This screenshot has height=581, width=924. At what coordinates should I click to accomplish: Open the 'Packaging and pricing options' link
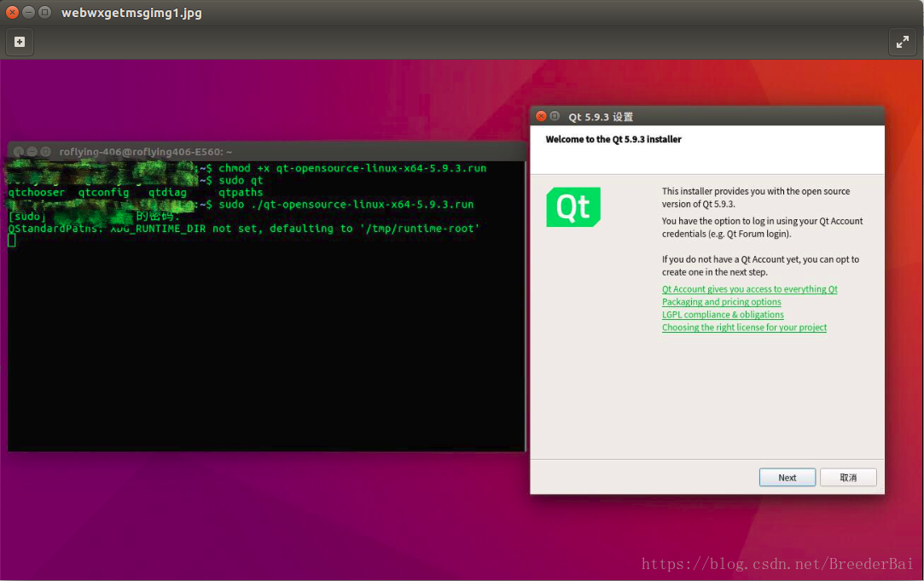pos(721,302)
